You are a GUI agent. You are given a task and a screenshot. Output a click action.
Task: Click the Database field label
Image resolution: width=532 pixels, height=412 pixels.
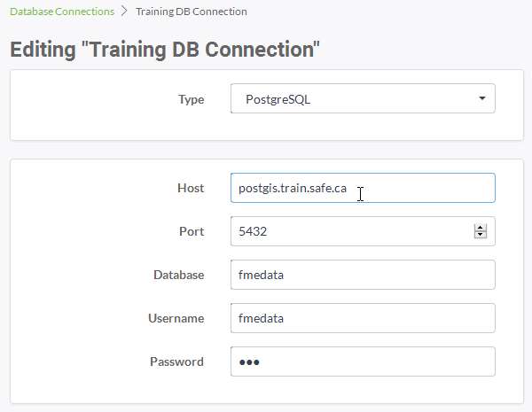click(x=179, y=275)
